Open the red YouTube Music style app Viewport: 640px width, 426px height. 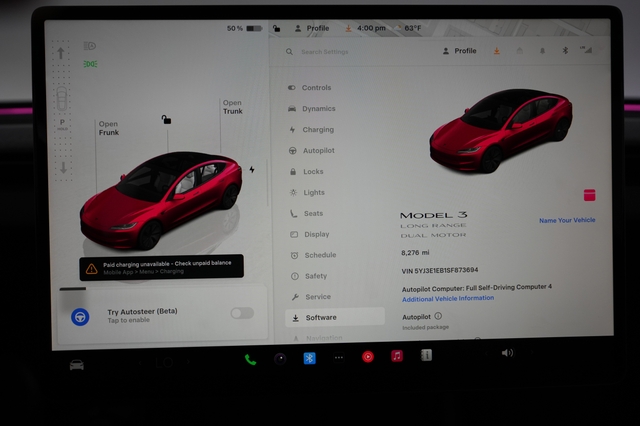coord(368,357)
